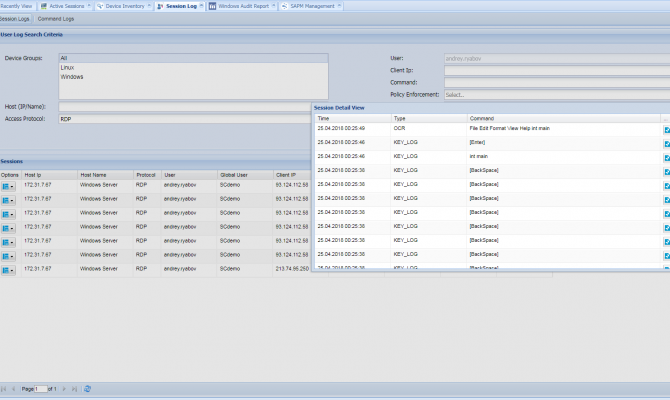Click the Host (IP/Name) input field

pos(185,107)
